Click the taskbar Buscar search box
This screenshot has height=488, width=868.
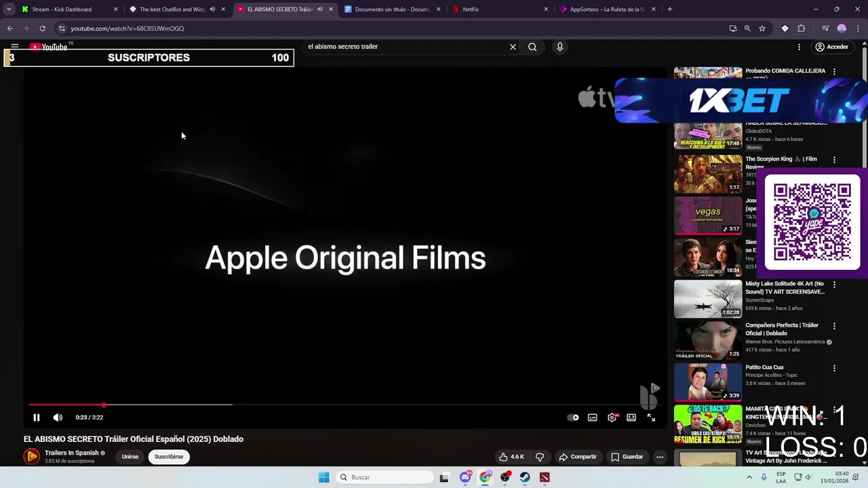pyautogui.click(x=385, y=477)
